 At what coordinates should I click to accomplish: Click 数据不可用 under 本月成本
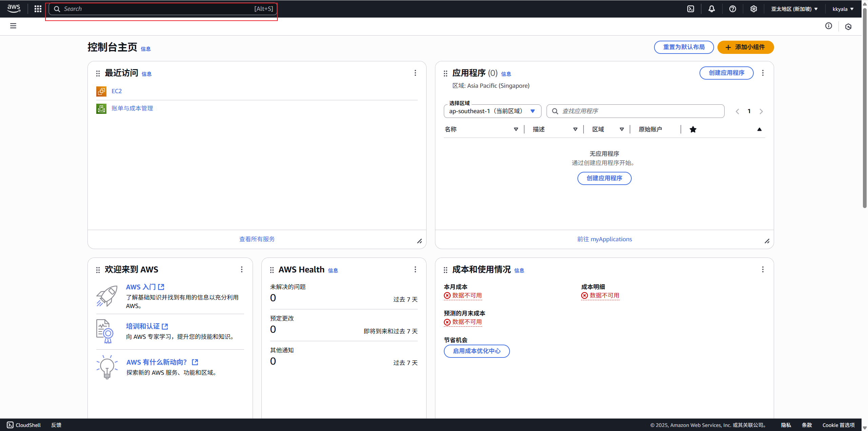463,295
